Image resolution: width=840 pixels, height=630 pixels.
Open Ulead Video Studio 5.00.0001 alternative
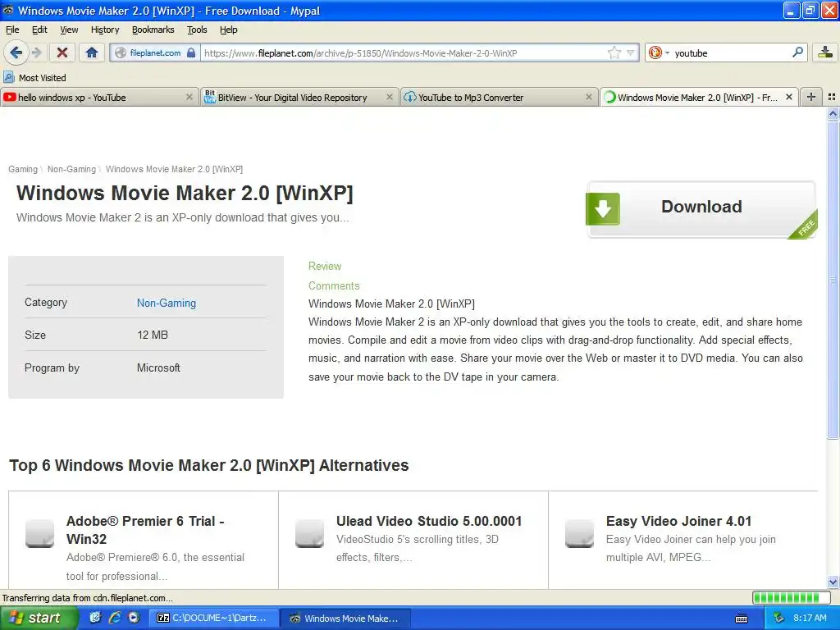pos(428,521)
